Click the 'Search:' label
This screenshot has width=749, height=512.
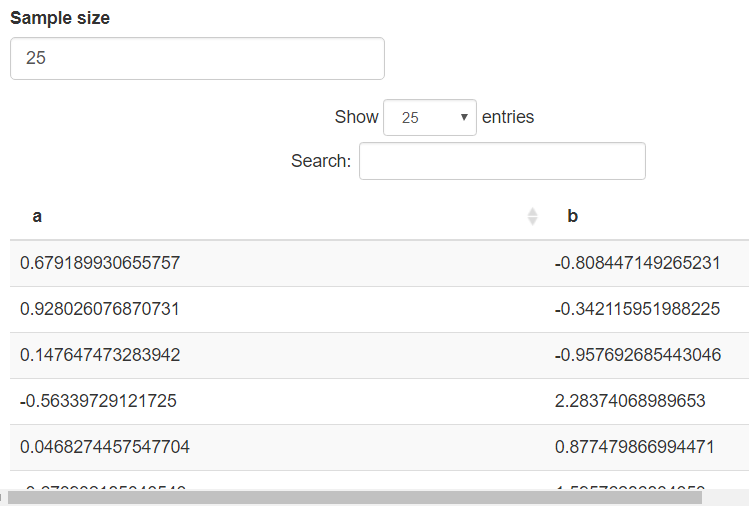(320, 161)
